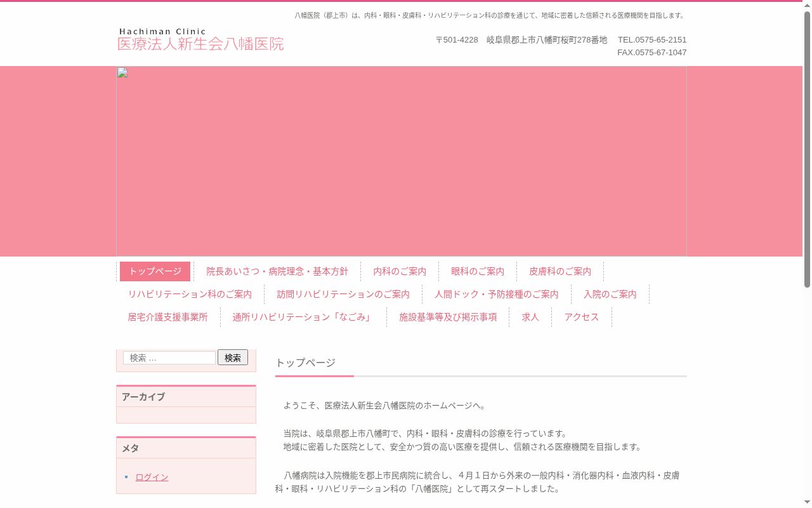This screenshot has width=812, height=508.
Task: Open the 求人 page
Action: [530, 317]
